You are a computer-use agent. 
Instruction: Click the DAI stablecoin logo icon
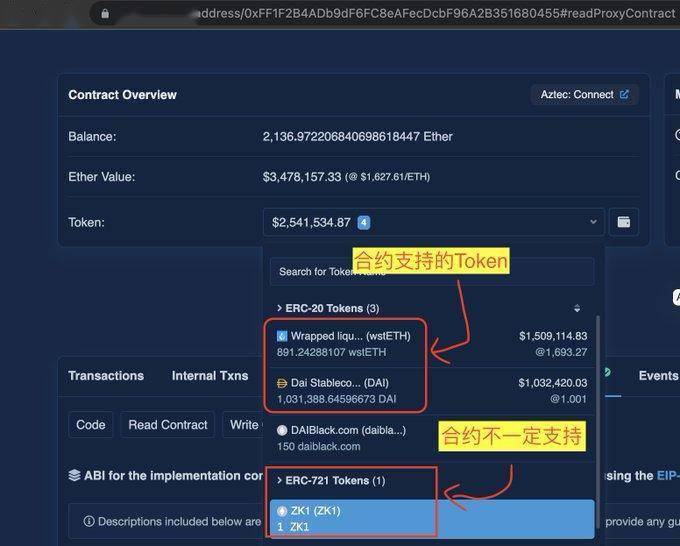pos(282,383)
